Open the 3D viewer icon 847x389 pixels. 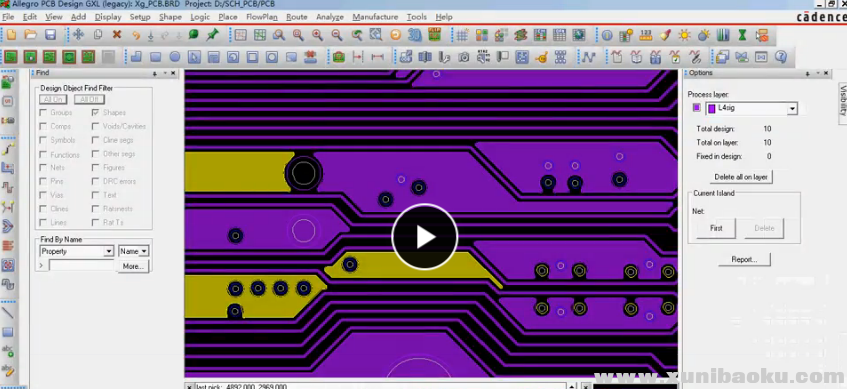point(414,35)
